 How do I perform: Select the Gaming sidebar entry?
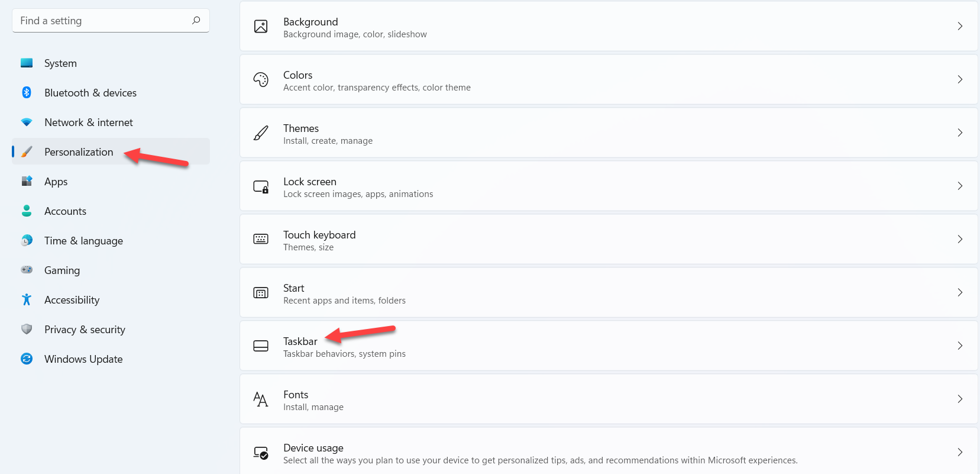point(62,270)
